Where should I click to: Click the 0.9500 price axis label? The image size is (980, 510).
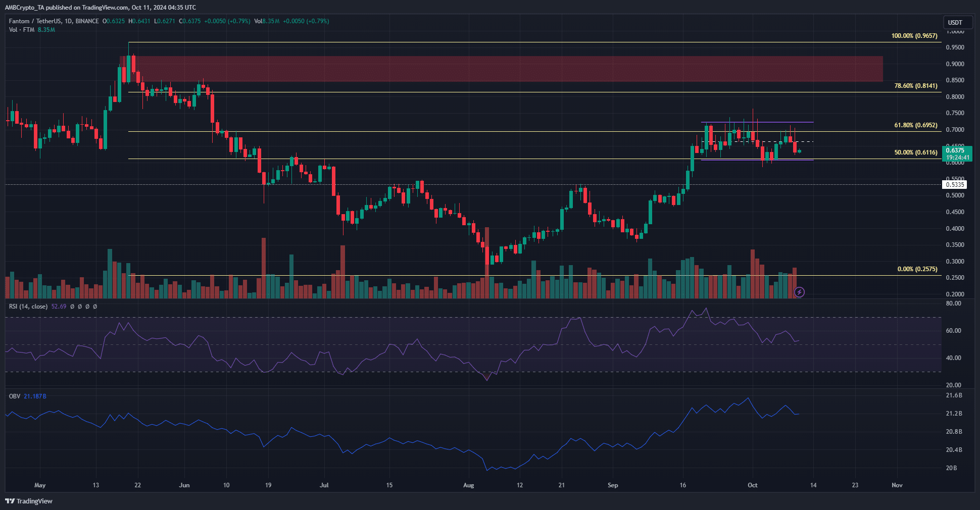(x=955, y=47)
